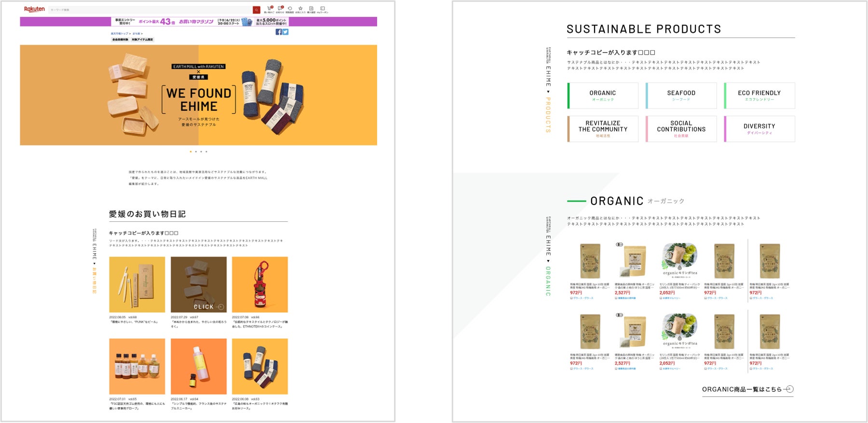Share the page on Facebook
Image resolution: width=868 pixels, height=423 pixels.
pyautogui.click(x=279, y=32)
